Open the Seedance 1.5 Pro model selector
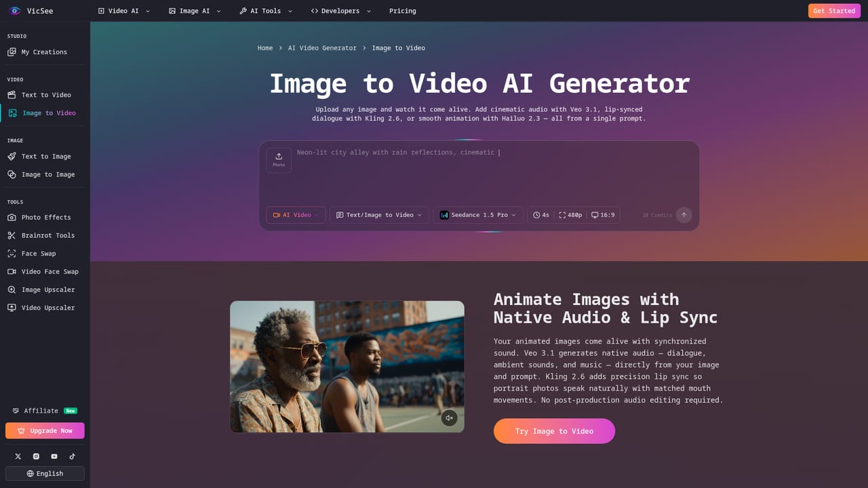This screenshot has width=868, height=488. (x=478, y=215)
